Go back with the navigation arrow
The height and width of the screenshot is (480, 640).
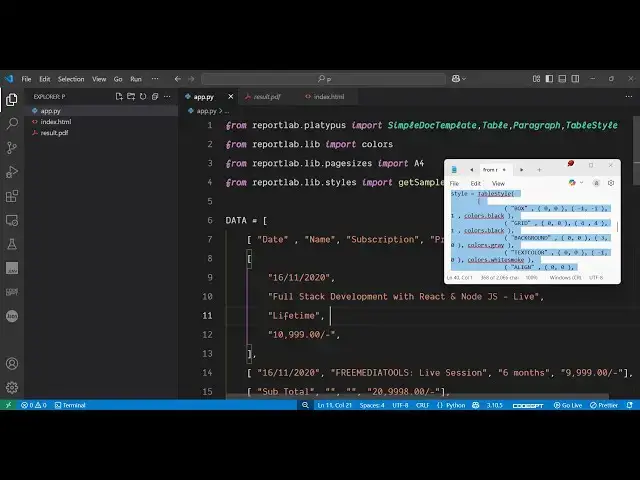[178, 79]
